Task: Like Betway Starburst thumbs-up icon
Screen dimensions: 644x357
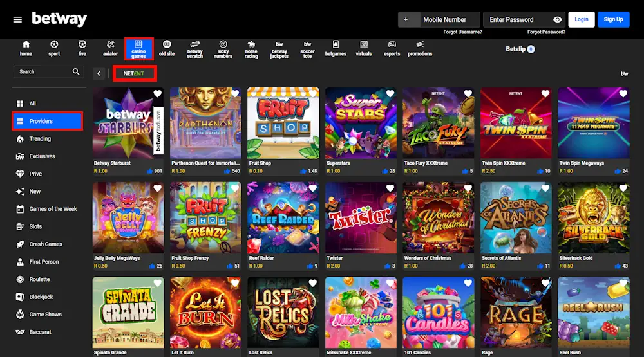Action: tap(149, 171)
